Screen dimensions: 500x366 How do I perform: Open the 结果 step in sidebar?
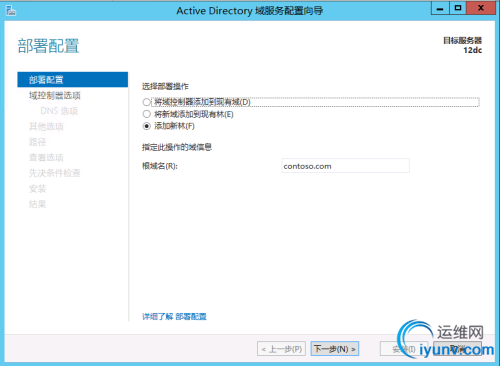(37, 204)
